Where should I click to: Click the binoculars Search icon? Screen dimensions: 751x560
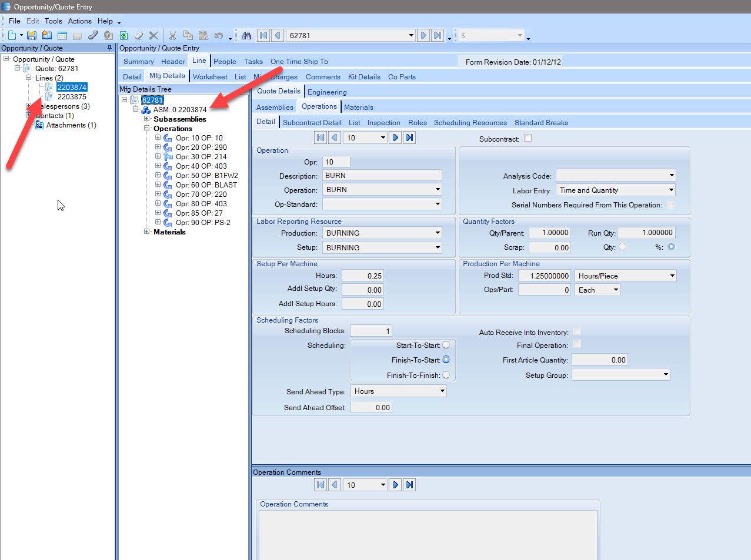[247, 36]
